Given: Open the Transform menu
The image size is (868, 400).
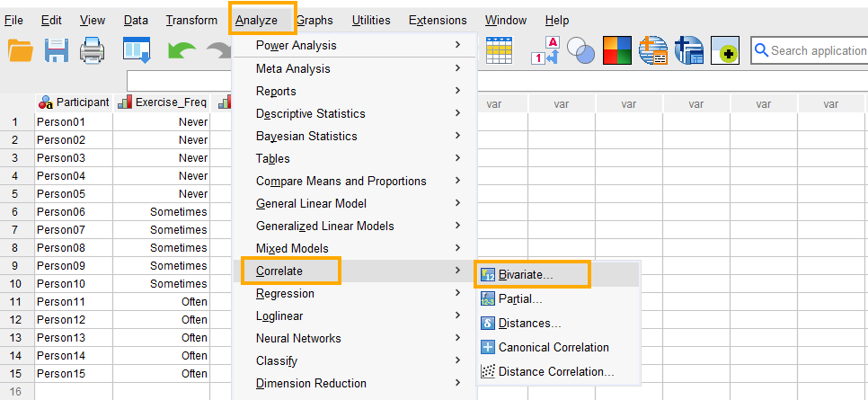Looking at the screenshot, I should pyautogui.click(x=191, y=20).
